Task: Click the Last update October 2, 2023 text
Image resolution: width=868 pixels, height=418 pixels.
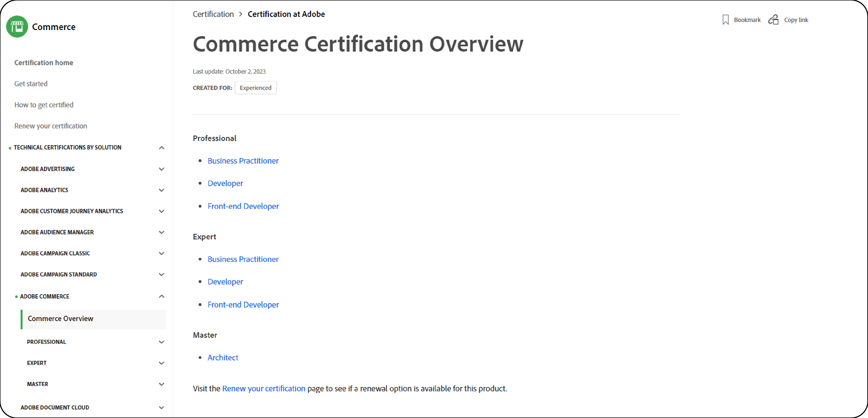Action: (229, 71)
